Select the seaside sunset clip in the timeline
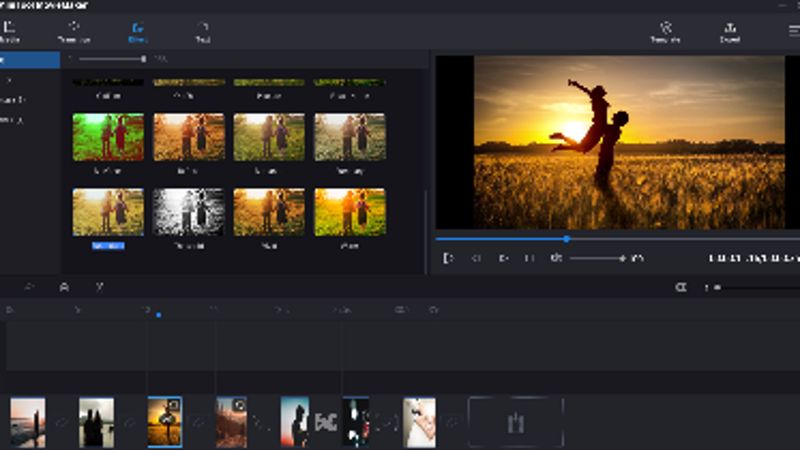800x450 pixels. coord(28,422)
